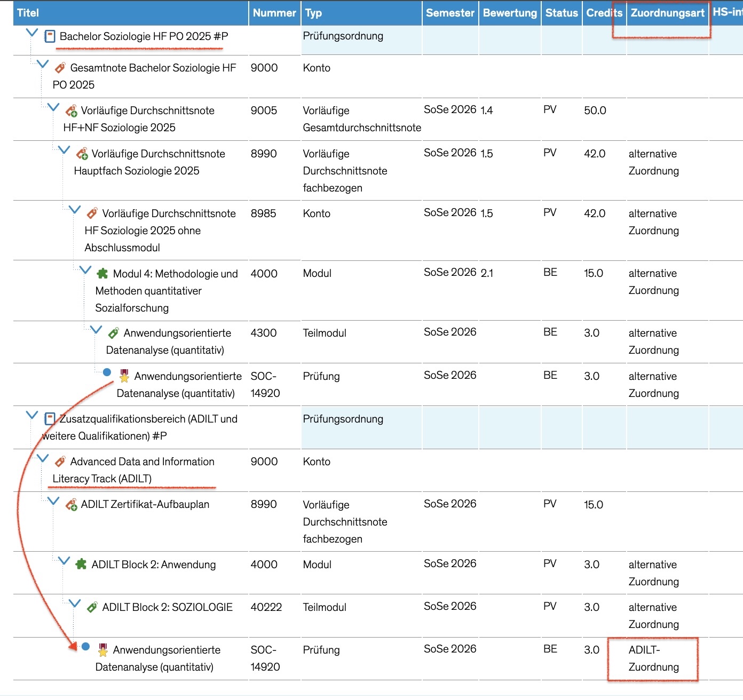The height and width of the screenshot is (700, 743).
Task: Click the tag icon of Gesamtnote Bachelor Soziologie HF
Action: tap(60, 68)
